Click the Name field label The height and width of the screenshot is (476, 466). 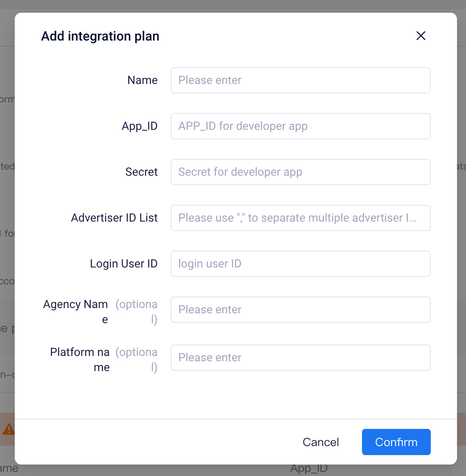point(143,80)
